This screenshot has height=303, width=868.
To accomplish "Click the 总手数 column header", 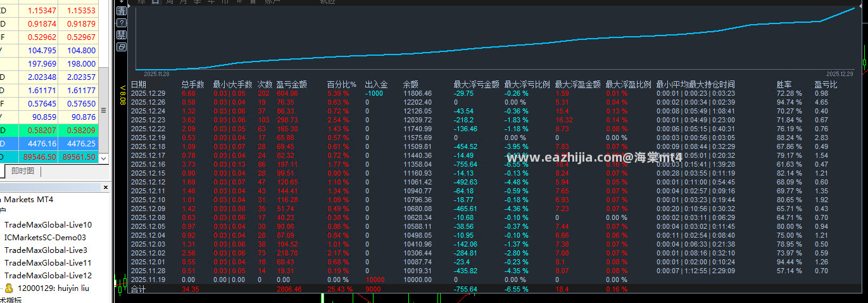I will tap(192, 84).
